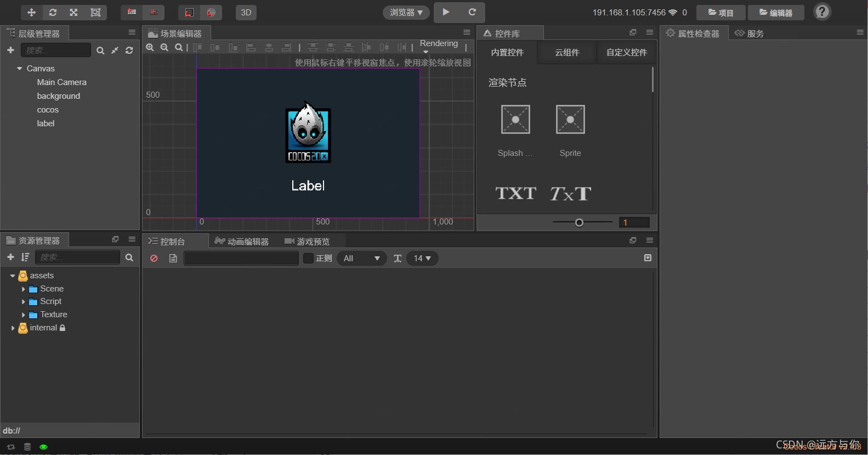Open the 层级管理器 panel menu
The width and height of the screenshot is (868, 455).
[132, 32]
